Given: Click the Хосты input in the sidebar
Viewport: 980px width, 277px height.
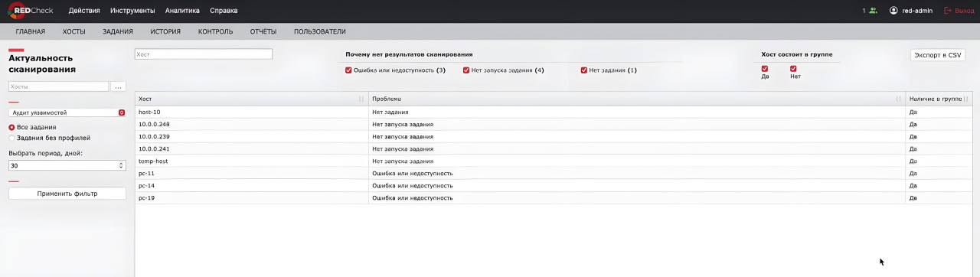Looking at the screenshot, I should [58, 87].
